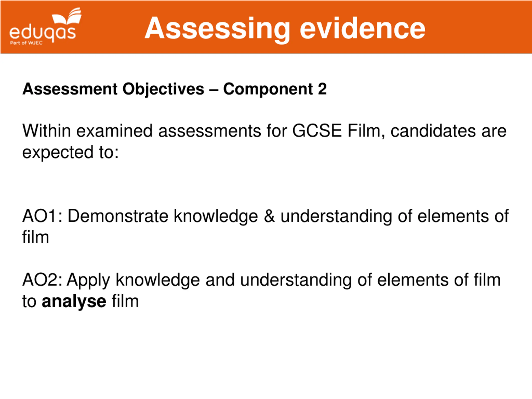Select the 'AO1:' label

point(42,216)
